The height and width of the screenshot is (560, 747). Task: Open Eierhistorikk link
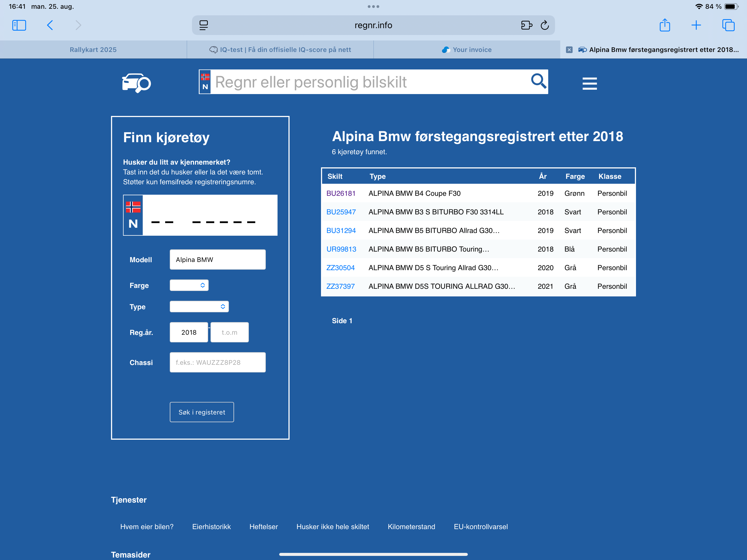pyautogui.click(x=211, y=527)
